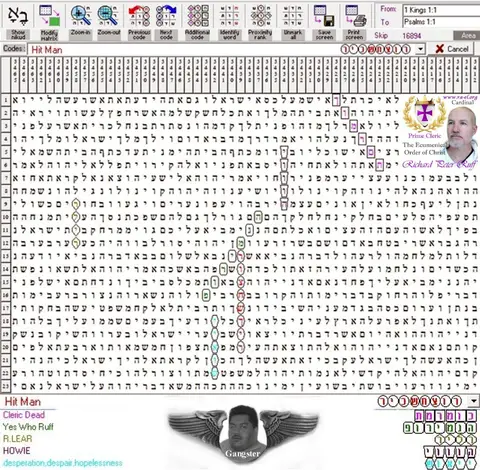This screenshot has width=480, height=470.
Task: Open the Additional code tool
Action: pos(197,16)
